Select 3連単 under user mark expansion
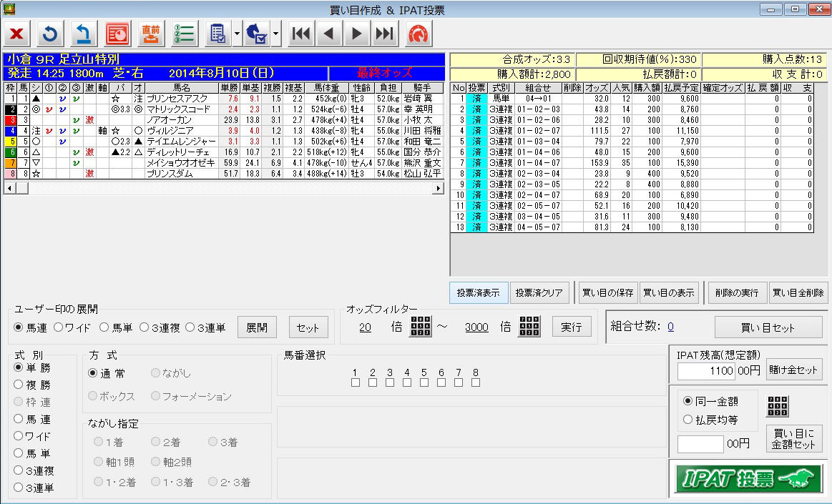 tap(205, 327)
